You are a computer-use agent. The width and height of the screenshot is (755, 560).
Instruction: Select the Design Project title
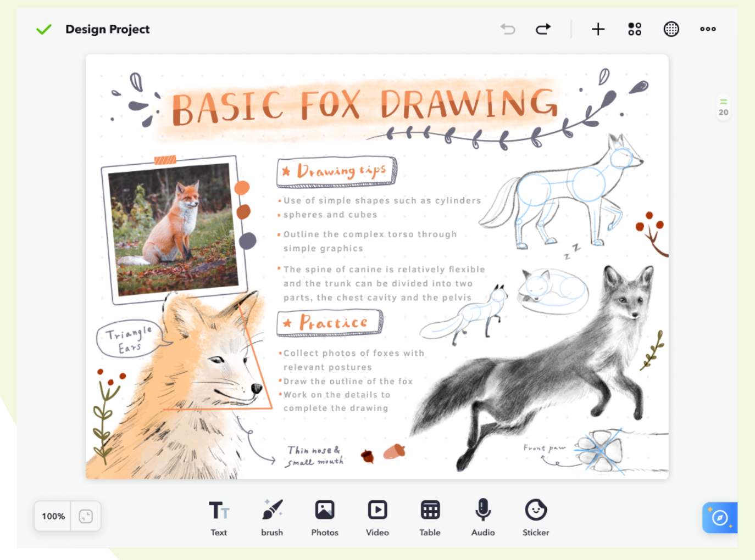[x=108, y=29]
